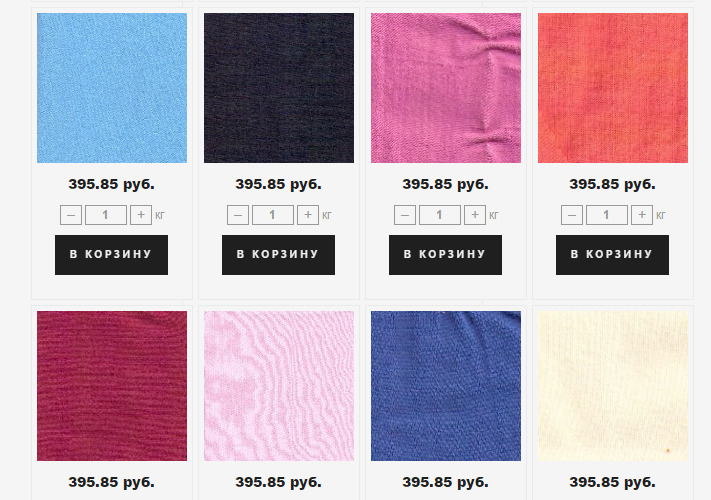Focus quantity field under the black fabric

pyautogui.click(x=273, y=215)
